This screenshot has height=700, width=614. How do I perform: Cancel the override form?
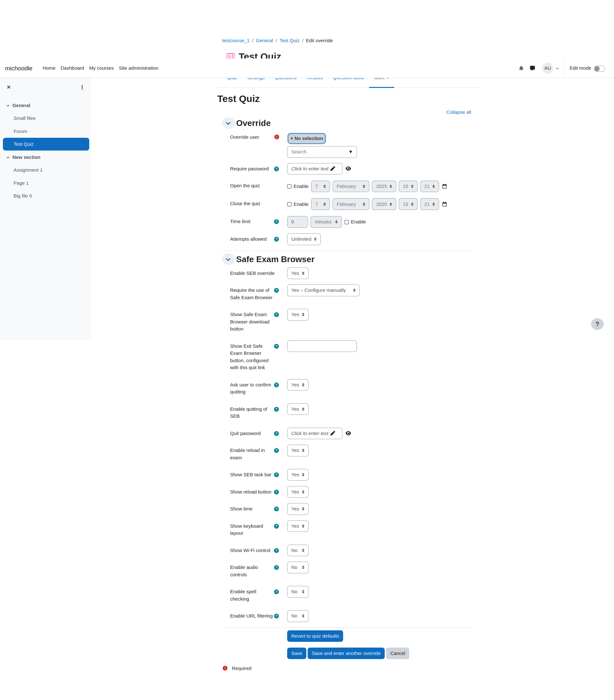[x=398, y=653]
